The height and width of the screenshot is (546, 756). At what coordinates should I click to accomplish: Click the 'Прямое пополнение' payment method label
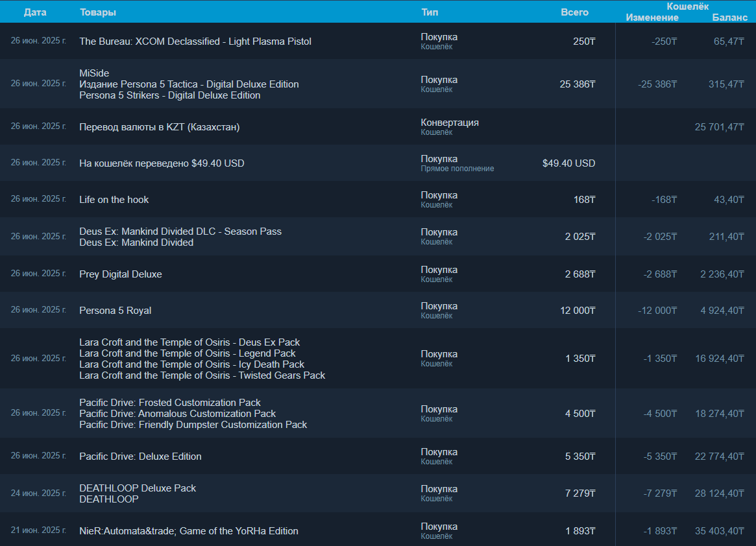[457, 169]
